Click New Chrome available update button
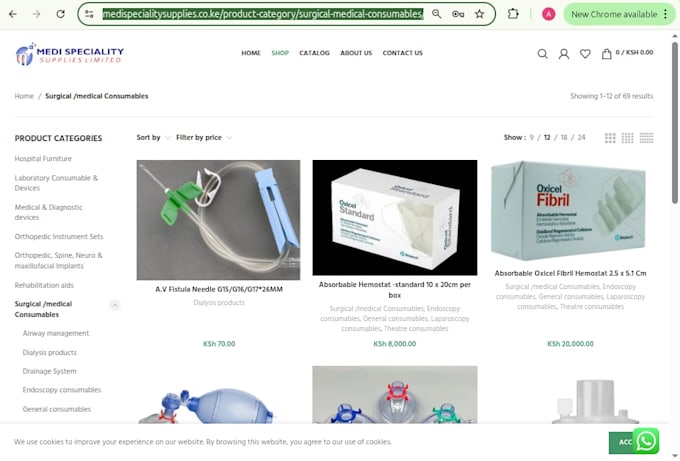The image size is (680, 461). pos(614,14)
